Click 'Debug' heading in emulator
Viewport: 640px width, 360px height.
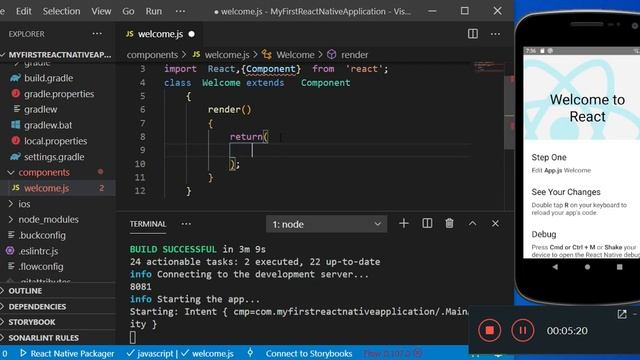544,234
